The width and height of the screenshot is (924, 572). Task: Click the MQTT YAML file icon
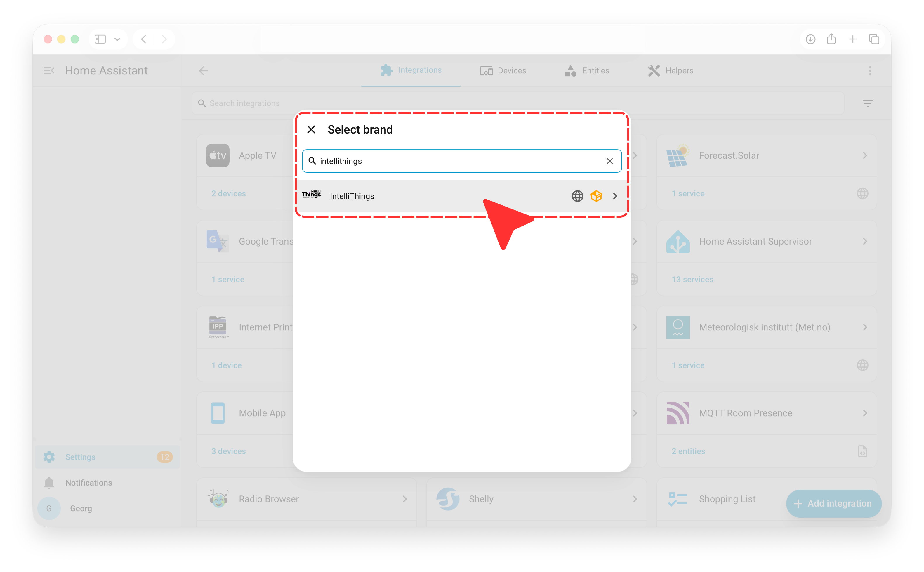point(862,451)
